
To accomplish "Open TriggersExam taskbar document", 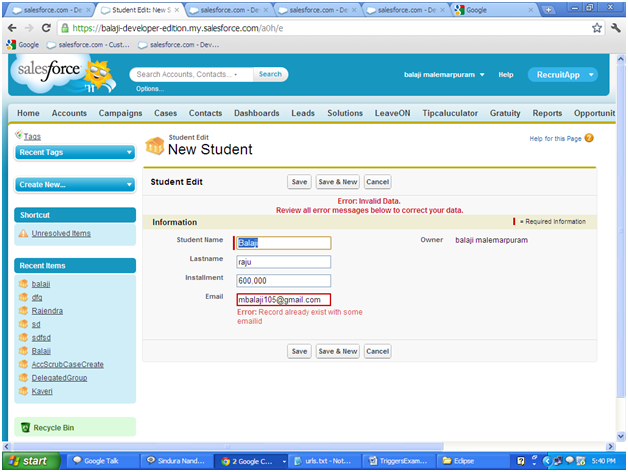I will [x=398, y=461].
